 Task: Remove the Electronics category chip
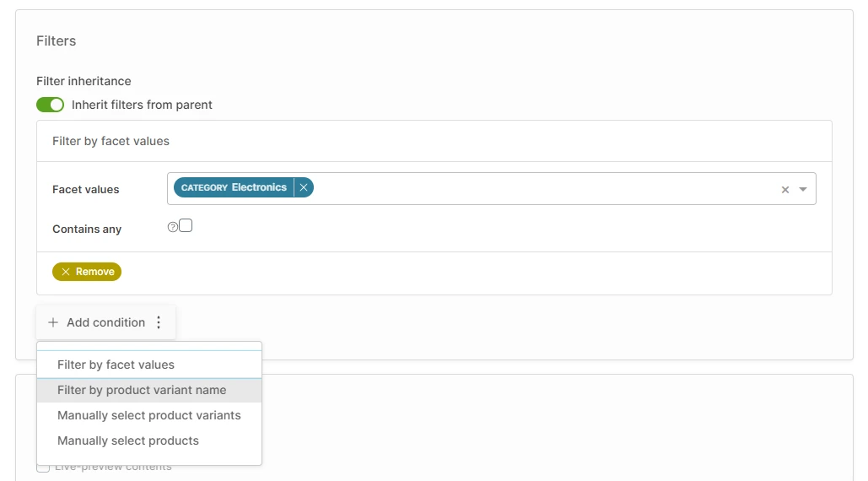coord(304,187)
